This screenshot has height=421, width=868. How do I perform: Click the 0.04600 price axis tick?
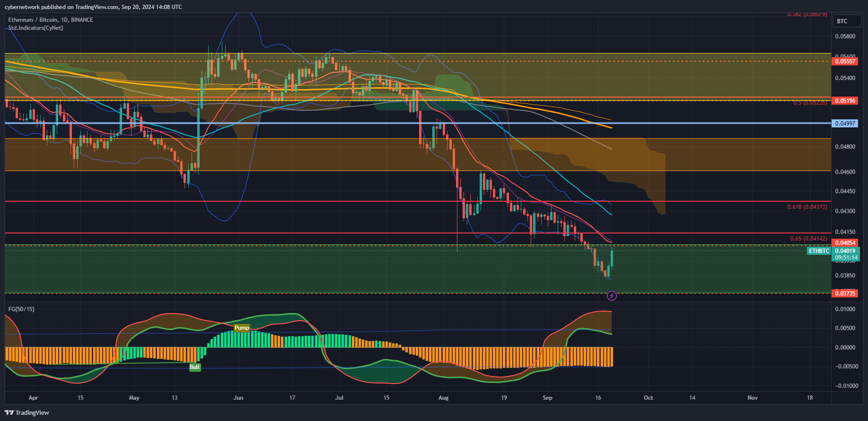845,172
